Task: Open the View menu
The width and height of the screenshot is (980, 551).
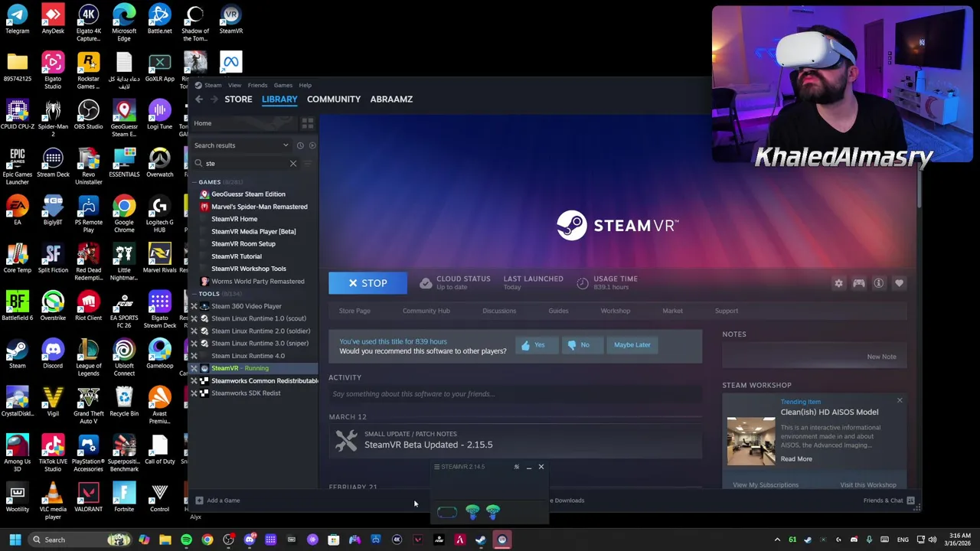Action: pyautogui.click(x=234, y=85)
